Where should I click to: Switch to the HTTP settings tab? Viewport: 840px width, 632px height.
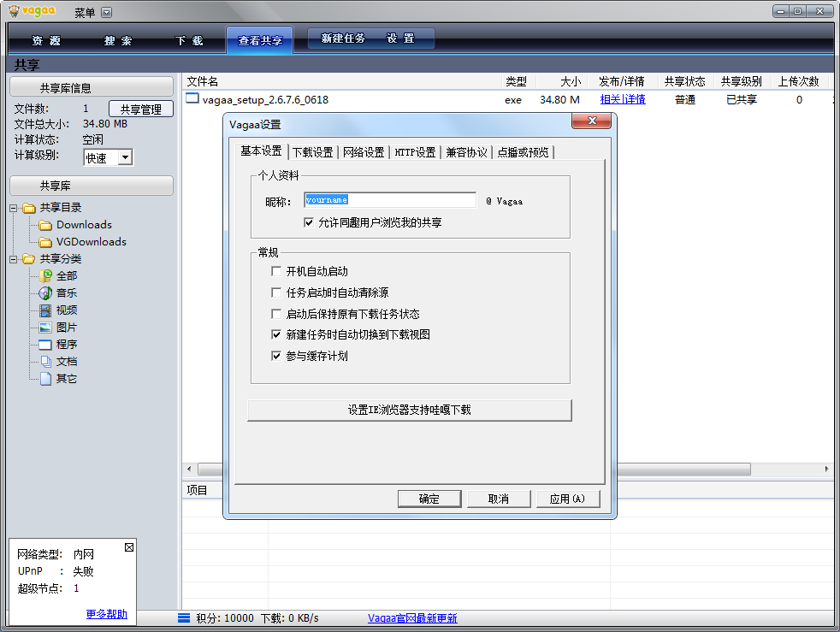point(415,152)
